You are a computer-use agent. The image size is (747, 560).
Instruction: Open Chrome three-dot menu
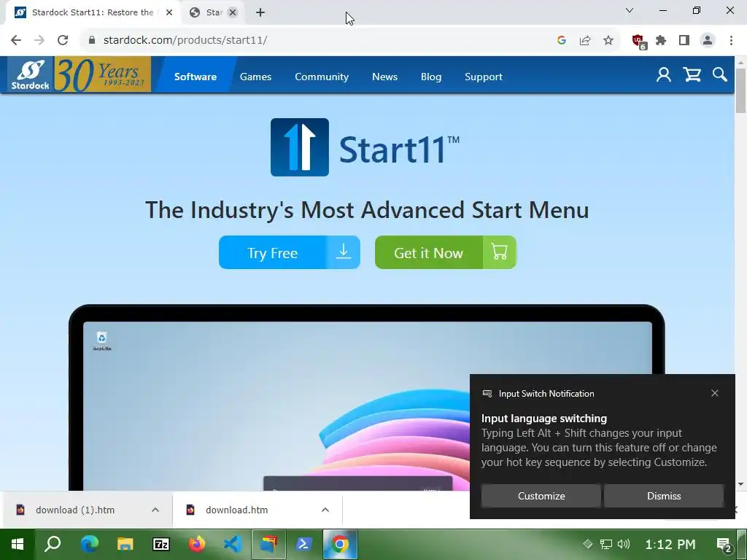731,40
